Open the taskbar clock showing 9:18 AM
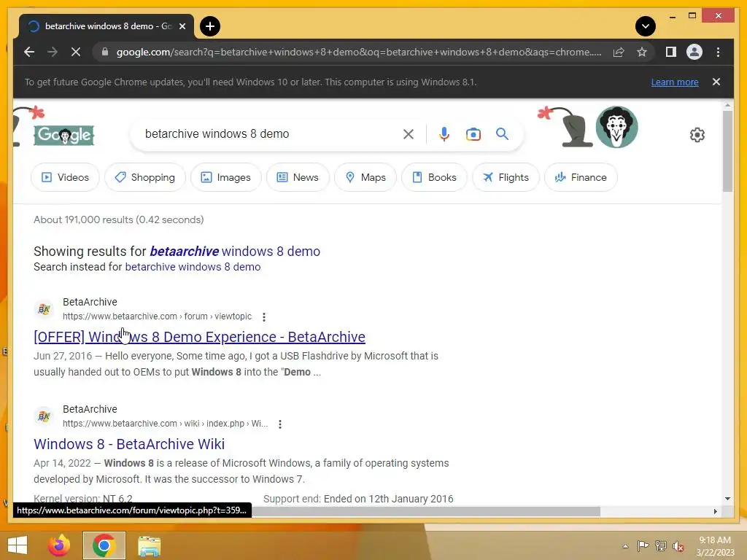 pyautogui.click(x=715, y=546)
